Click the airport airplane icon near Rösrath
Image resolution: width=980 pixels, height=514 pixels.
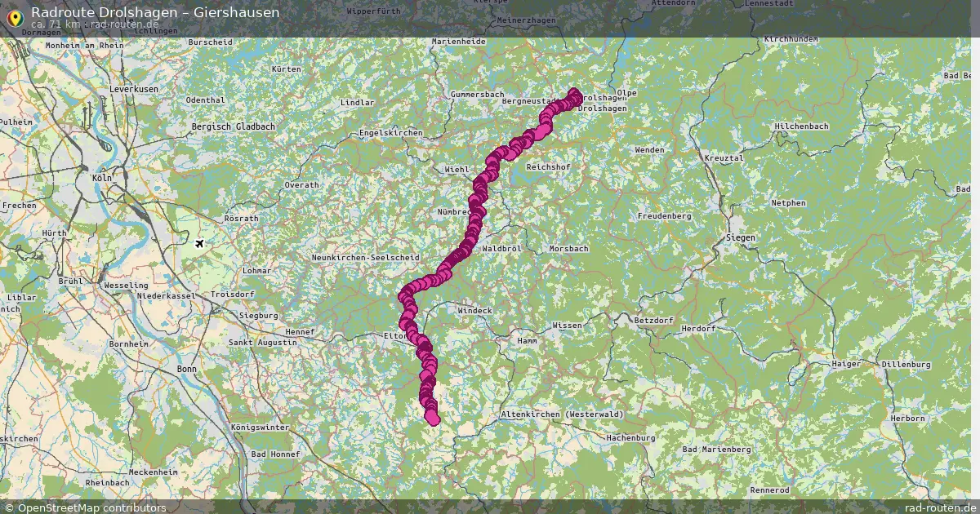(x=199, y=243)
